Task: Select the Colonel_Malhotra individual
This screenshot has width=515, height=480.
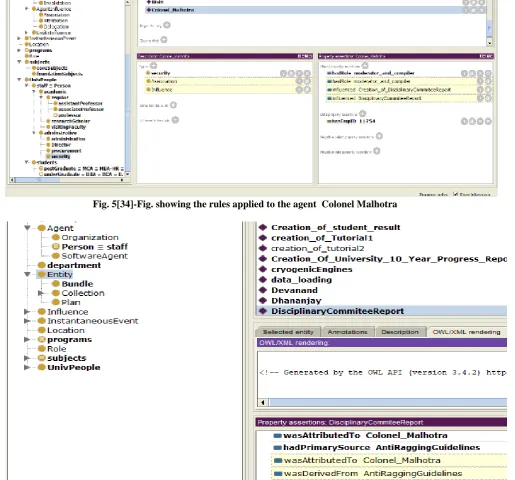Action: [x=315, y=10]
